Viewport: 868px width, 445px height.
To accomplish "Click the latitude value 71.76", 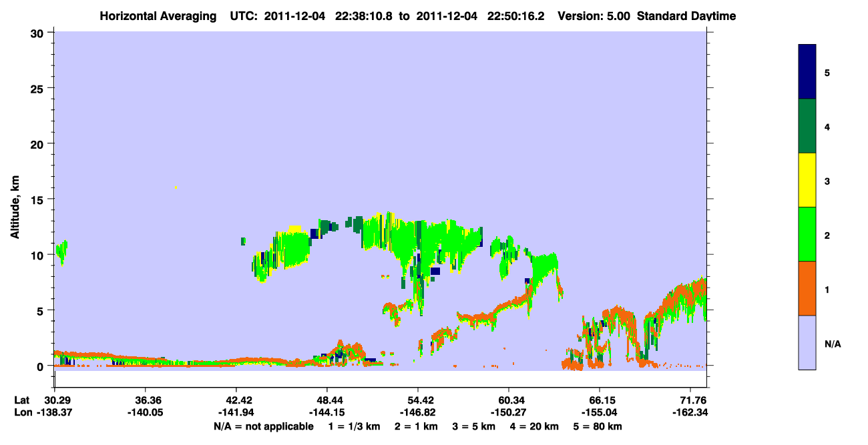I will [x=693, y=400].
